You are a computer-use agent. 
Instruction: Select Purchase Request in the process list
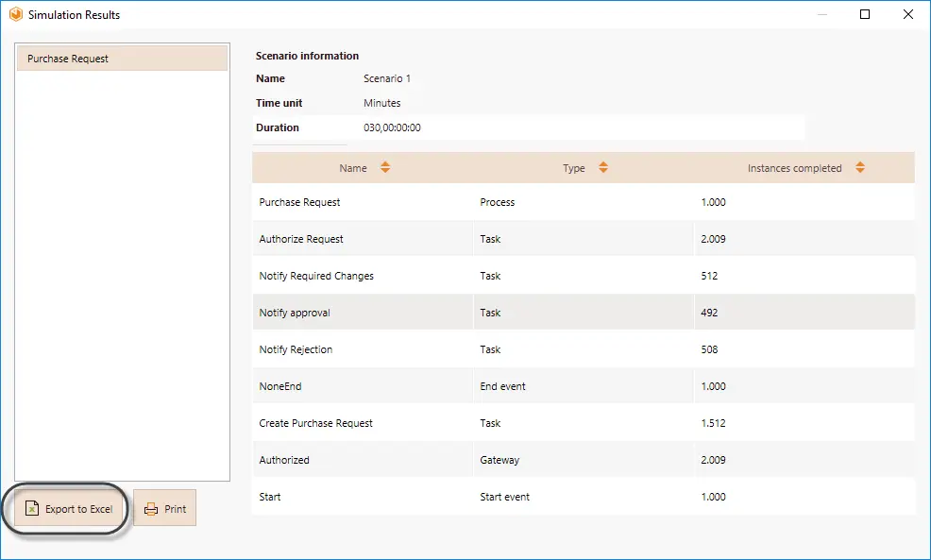(x=122, y=59)
